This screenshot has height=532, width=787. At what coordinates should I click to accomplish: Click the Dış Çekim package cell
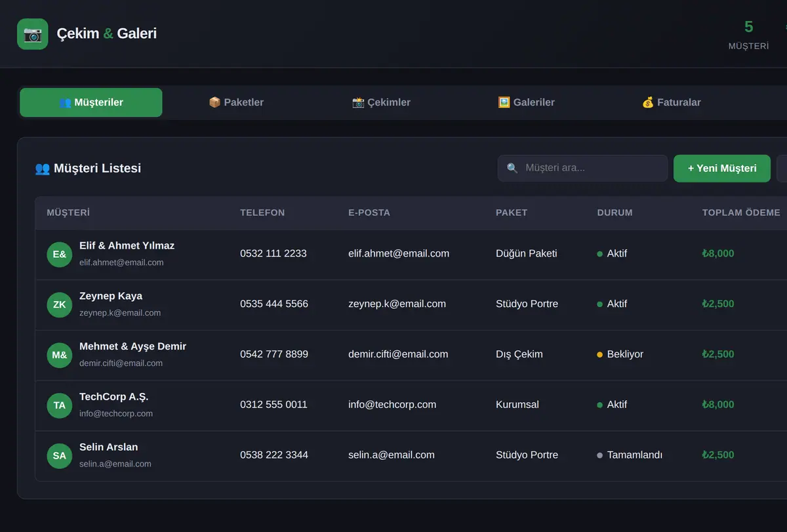click(519, 354)
